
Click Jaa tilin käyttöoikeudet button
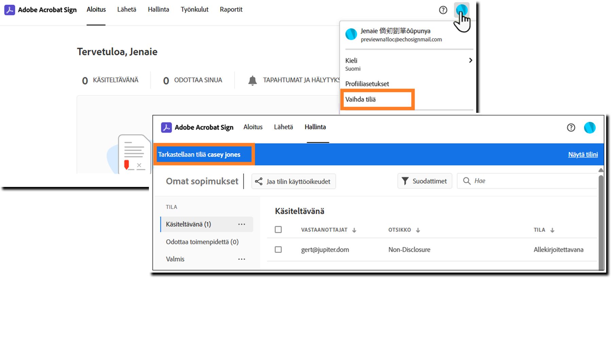293,181
